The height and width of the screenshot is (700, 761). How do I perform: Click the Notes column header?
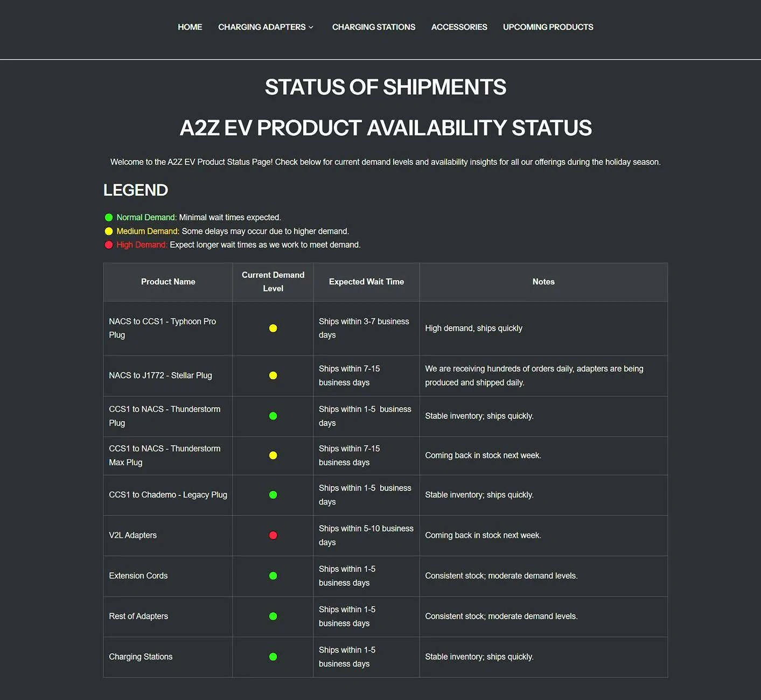point(543,282)
